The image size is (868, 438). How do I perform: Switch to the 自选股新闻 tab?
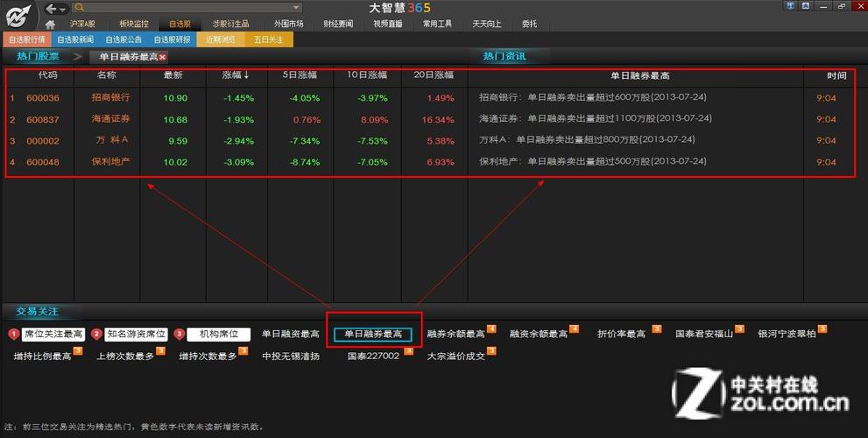(75, 39)
